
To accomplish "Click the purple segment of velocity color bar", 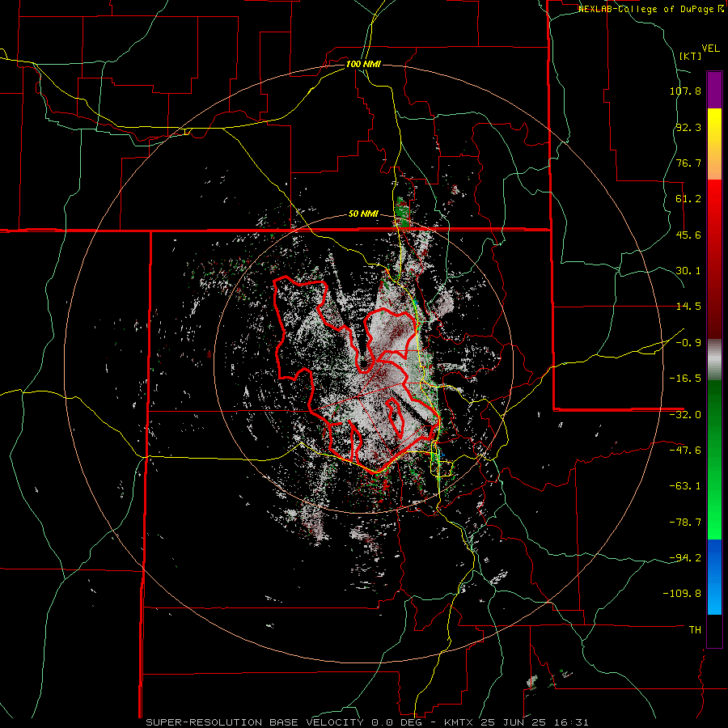I will click(714, 90).
